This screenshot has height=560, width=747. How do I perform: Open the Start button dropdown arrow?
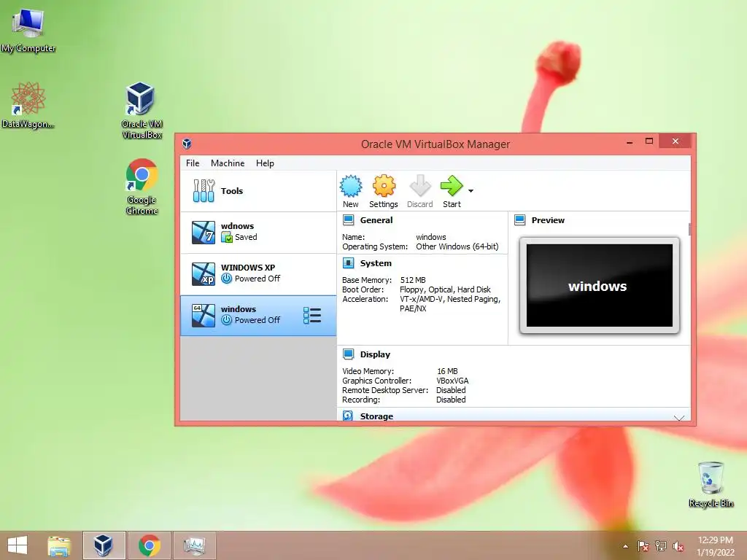pos(471,191)
